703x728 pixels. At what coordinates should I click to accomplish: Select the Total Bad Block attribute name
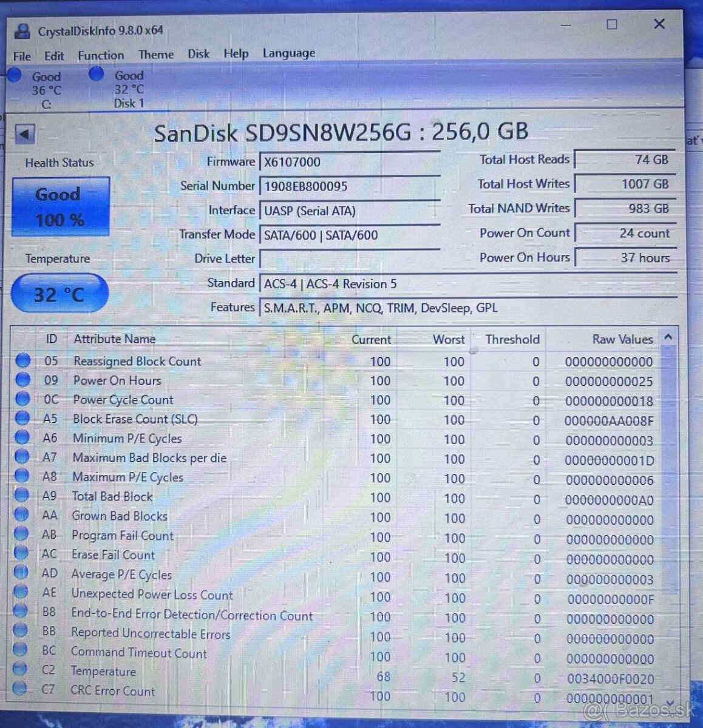click(x=112, y=496)
